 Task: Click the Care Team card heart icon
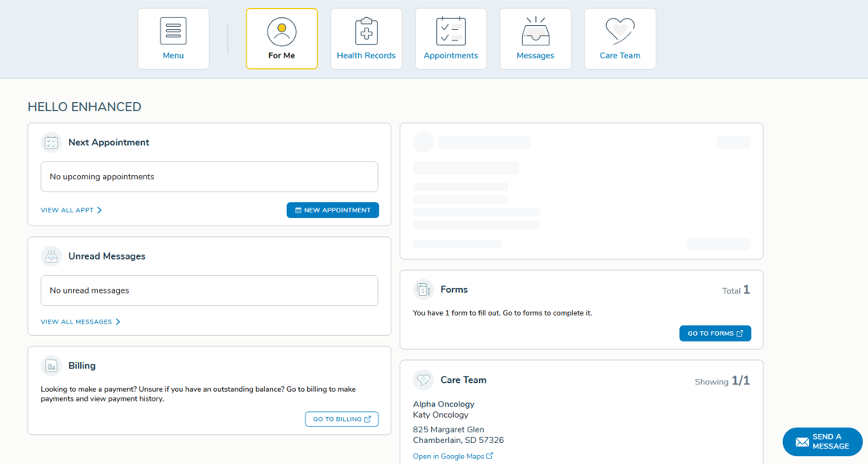pyautogui.click(x=423, y=380)
